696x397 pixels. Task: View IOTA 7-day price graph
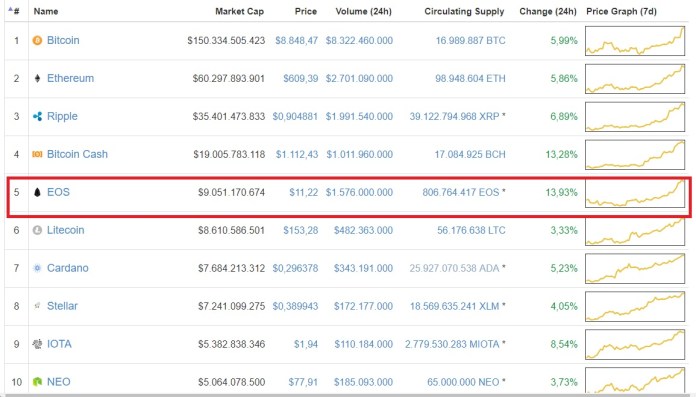click(635, 345)
